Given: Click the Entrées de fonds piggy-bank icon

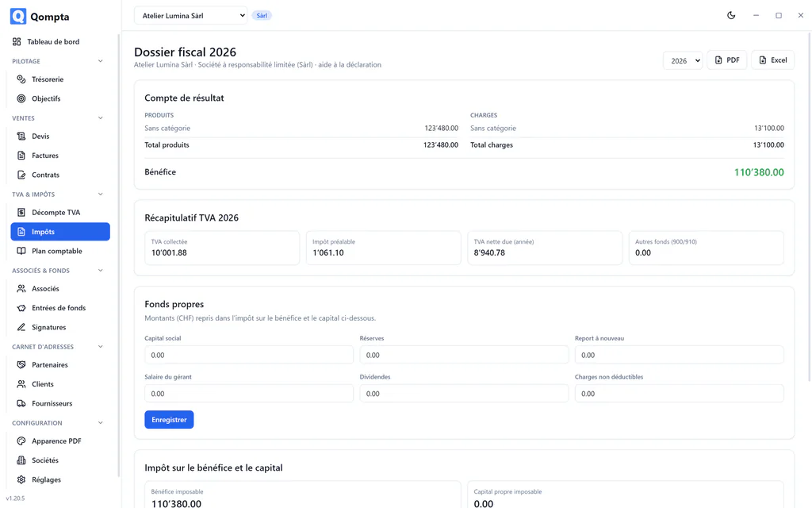Looking at the screenshot, I should [21, 308].
